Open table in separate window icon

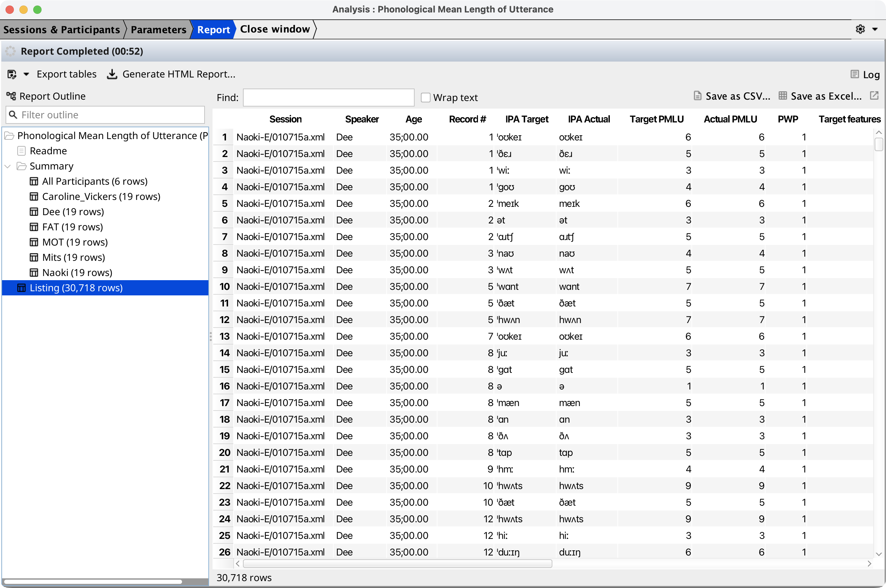pyautogui.click(x=874, y=95)
